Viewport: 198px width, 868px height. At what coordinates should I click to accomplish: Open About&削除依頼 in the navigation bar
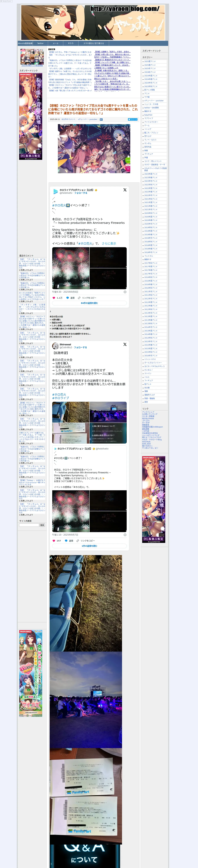click(25, 43)
